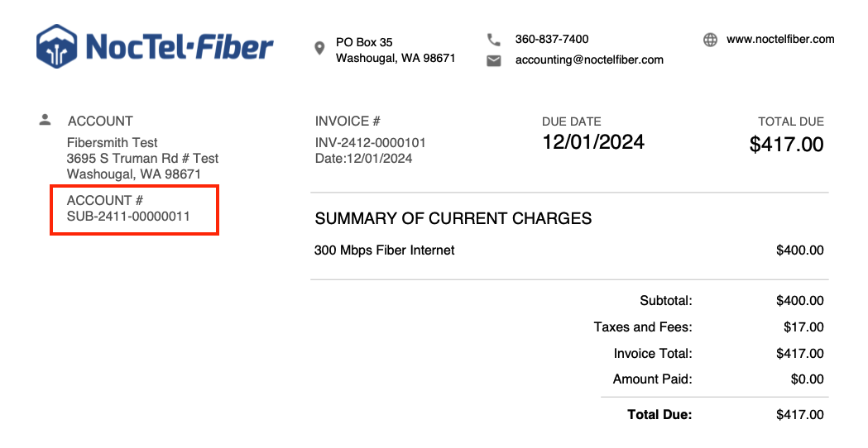The image size is (868, 448).
Task: Click the email envelope icon
Action: point(494,60)
